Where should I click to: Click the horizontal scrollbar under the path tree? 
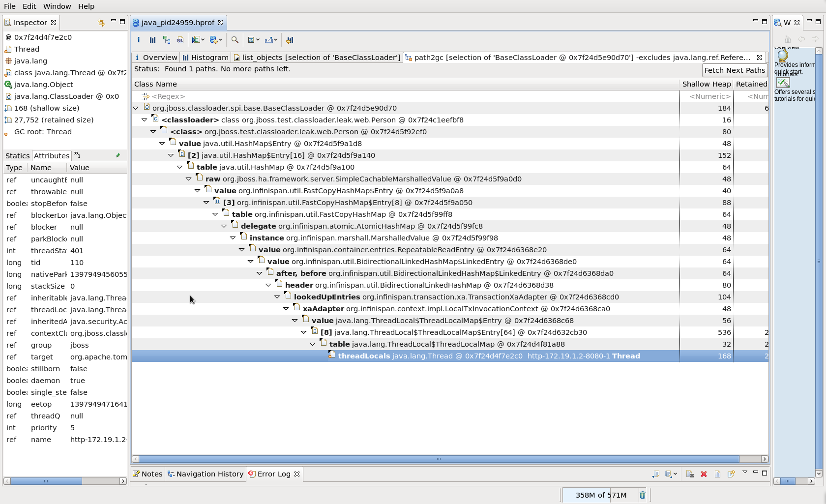(438, 459)
